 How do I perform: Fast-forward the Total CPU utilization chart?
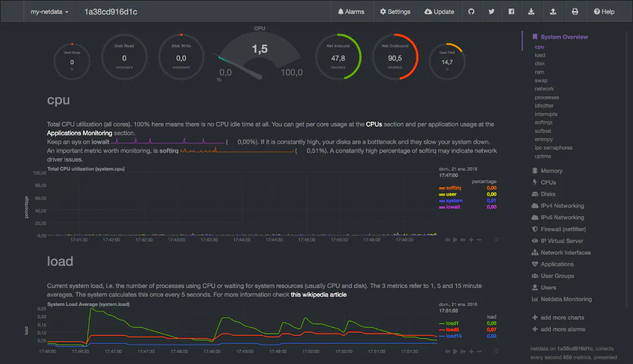pyautogui.click(x=463, y=240)
